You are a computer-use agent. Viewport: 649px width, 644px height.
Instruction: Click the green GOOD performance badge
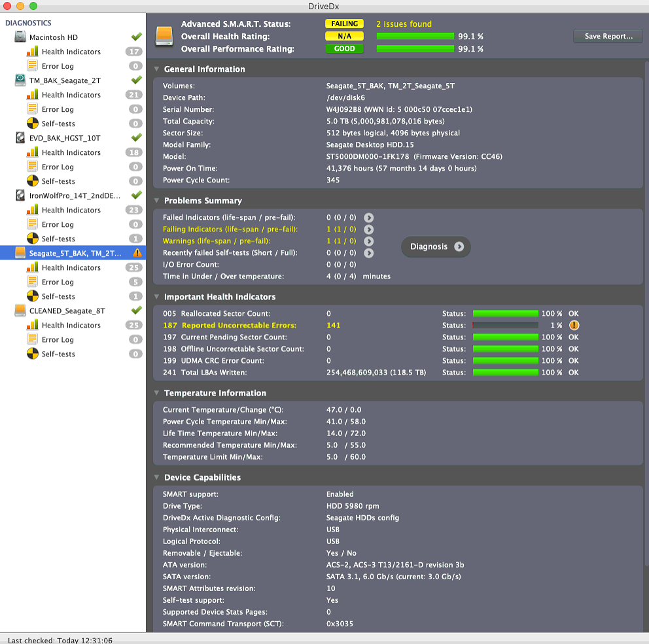(x=344, y=48)
